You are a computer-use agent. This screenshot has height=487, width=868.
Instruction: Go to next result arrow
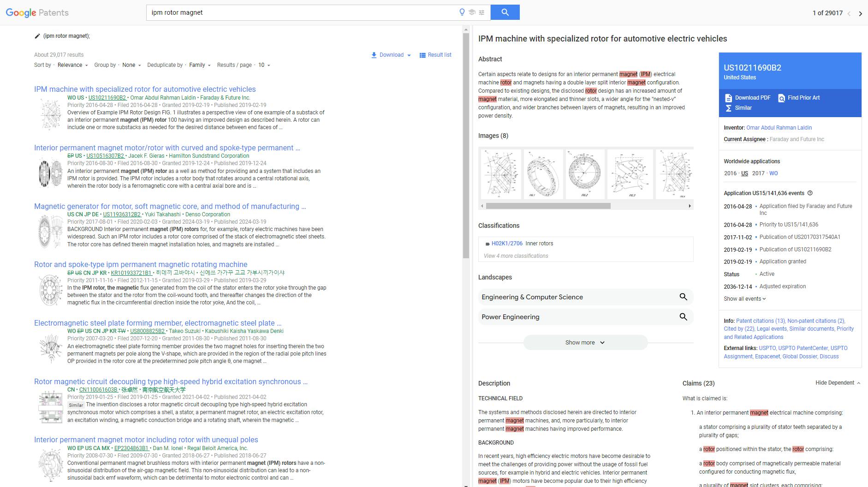click(x=860, y=13)
